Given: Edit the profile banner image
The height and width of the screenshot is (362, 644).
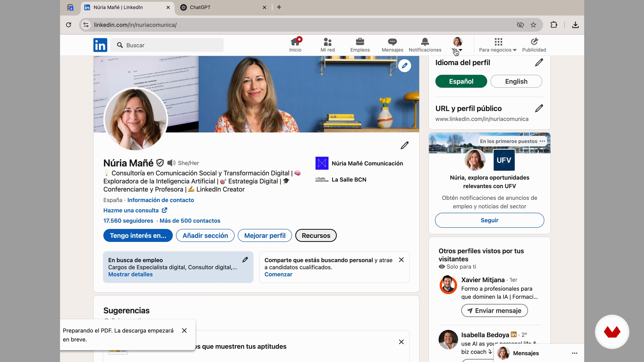Looking at the screenshot, I should tap(405, 66).
